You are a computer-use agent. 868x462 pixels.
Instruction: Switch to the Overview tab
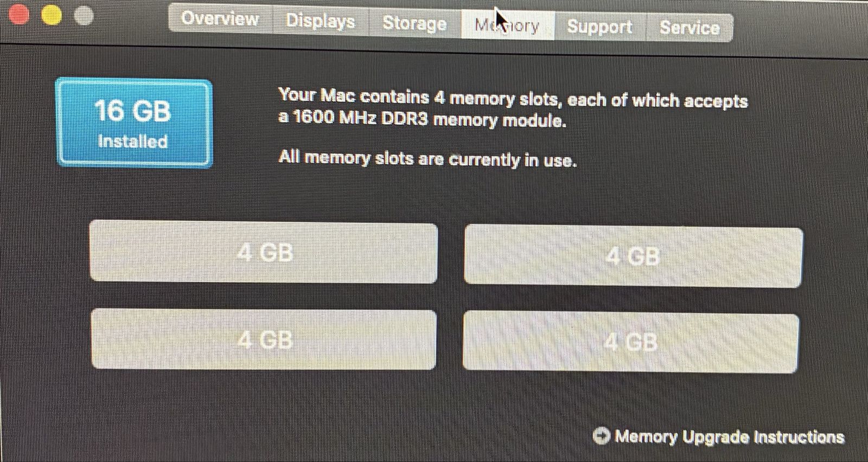[x=220, y=19]
